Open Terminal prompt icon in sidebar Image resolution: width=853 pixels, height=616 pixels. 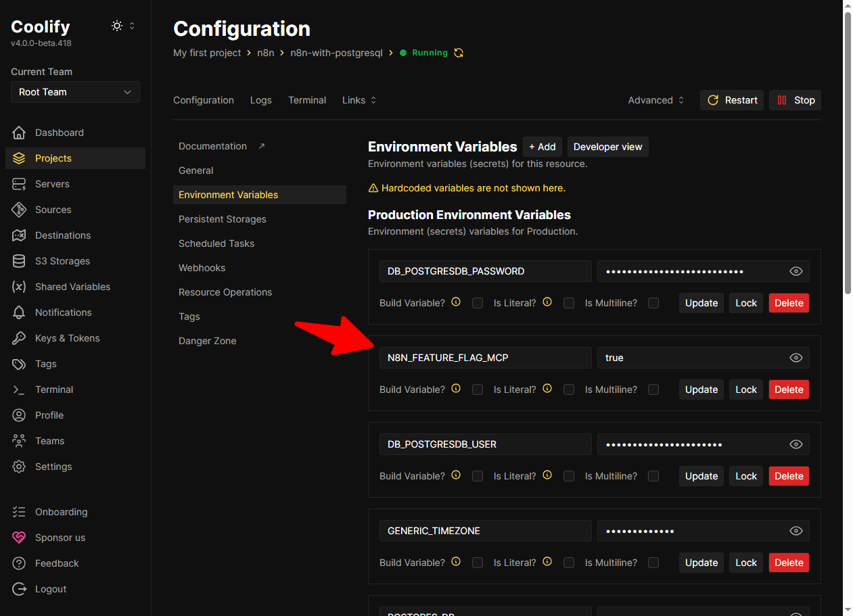click(19, 389)
